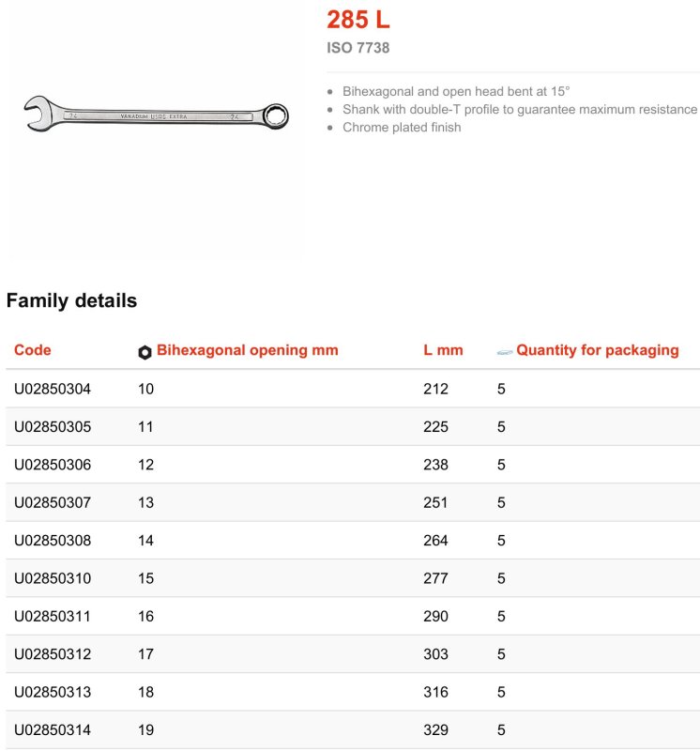Image resolution: width=700 pixels, height=751 pixels.
Task: Open product code U02850307
Action: click(53, 503)
